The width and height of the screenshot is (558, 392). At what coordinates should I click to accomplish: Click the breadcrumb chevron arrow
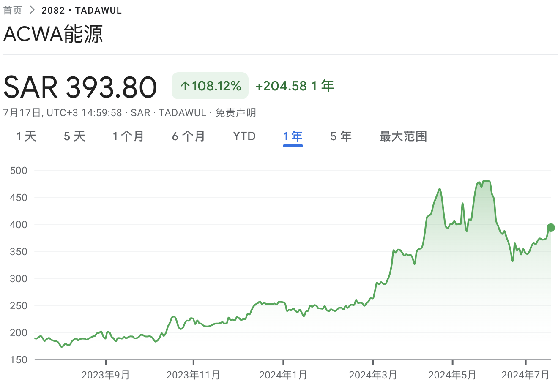pyautogui.click(x=32, y=10)
